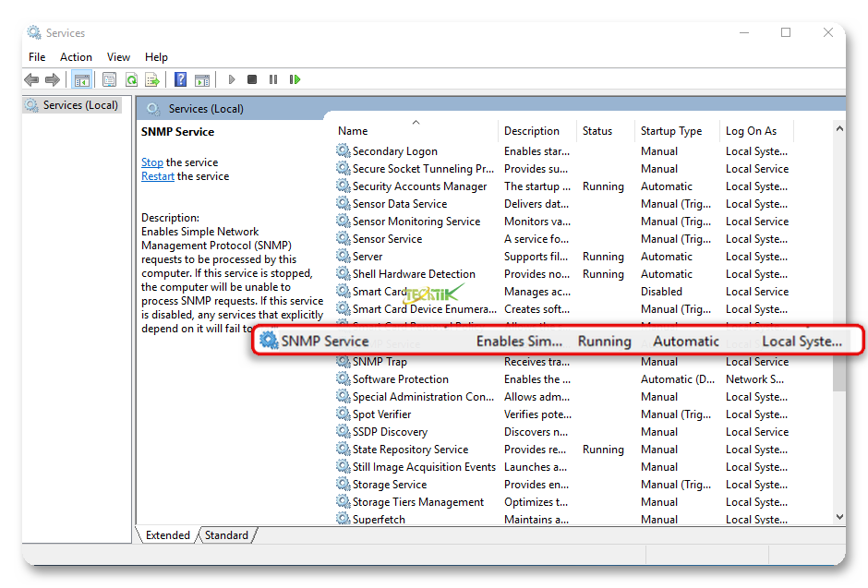Select Services (Local) in console tree

80,105
